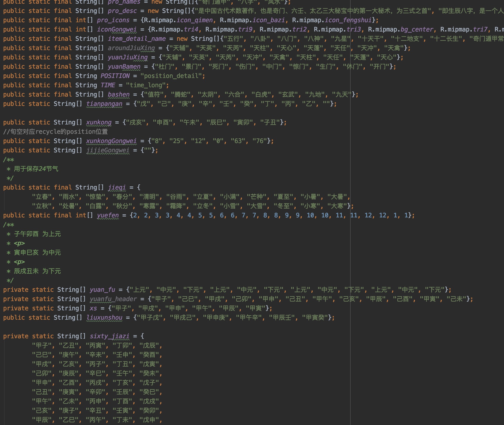Click the variable name pro_desc
Image resolution: width=504 pixels, height=425 pixels.
tap(122, 11)
